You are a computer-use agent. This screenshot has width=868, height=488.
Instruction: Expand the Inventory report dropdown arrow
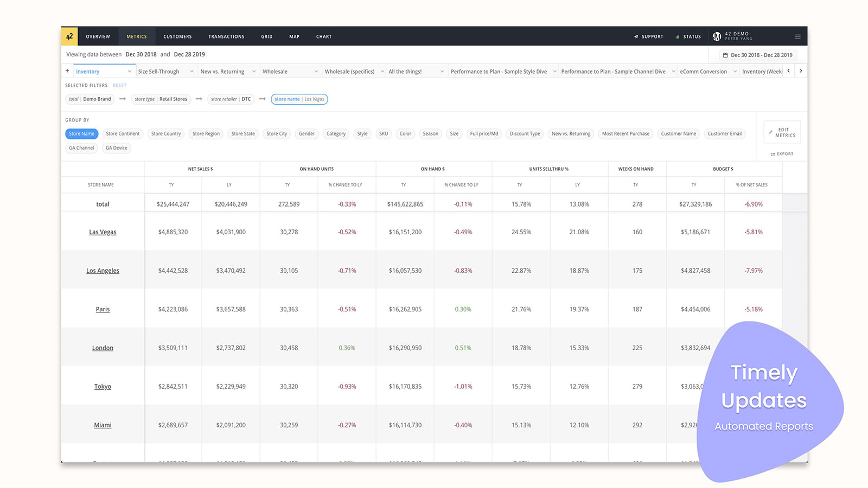coord(130,72)
